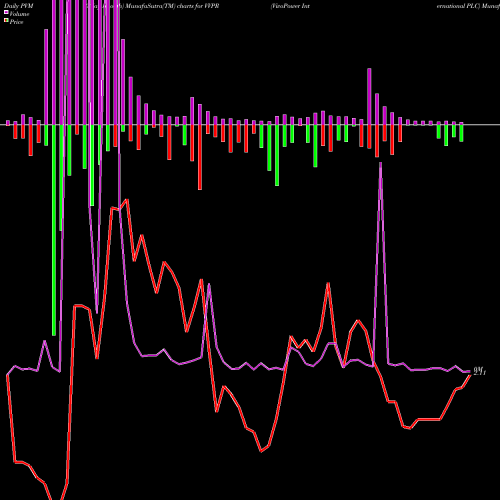Click the magenta Volume legend swatch

[x=6, y=12]
